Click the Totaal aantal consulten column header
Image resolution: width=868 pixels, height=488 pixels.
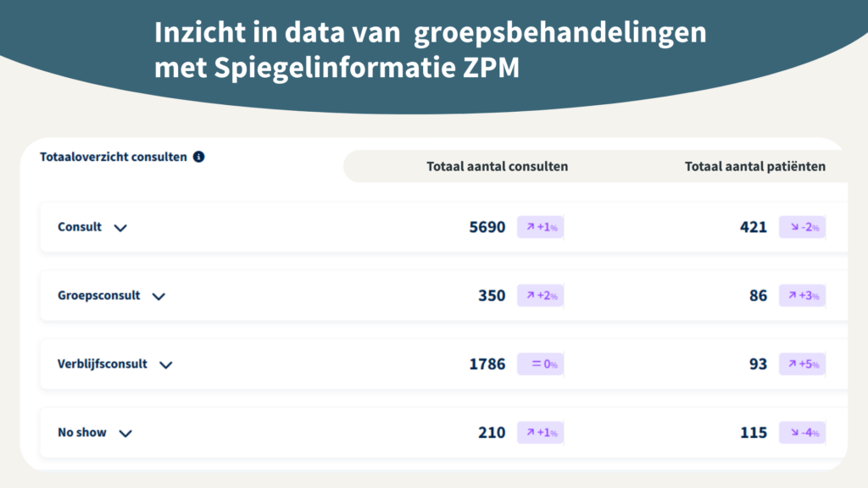pos(497,167)
